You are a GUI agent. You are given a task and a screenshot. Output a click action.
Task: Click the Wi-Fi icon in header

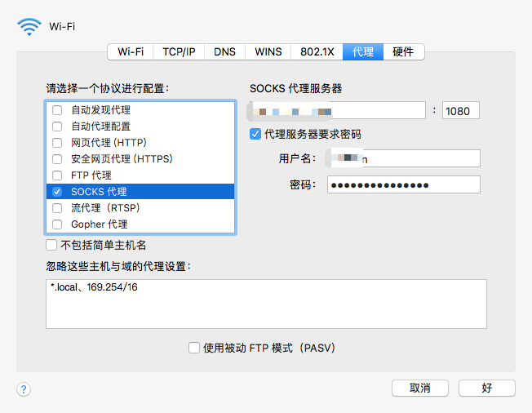(x=29, y=26)
